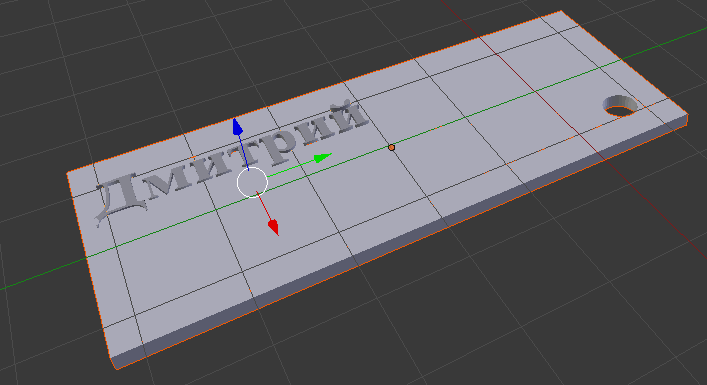Click the plate's left corner next to letter Д

pyautogui.click(x=68, y=173)
